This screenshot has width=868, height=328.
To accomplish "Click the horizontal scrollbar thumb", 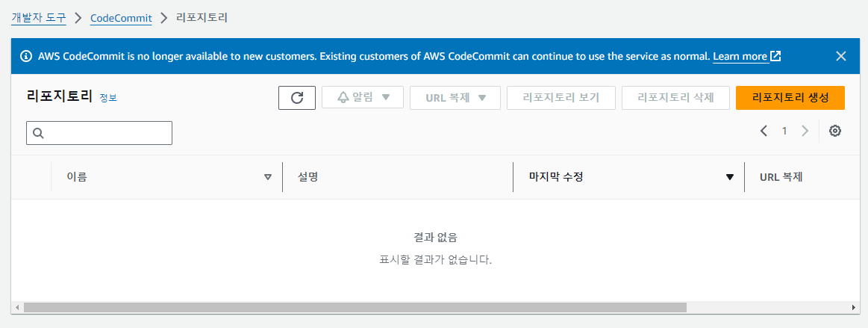I will coord(355,308).
